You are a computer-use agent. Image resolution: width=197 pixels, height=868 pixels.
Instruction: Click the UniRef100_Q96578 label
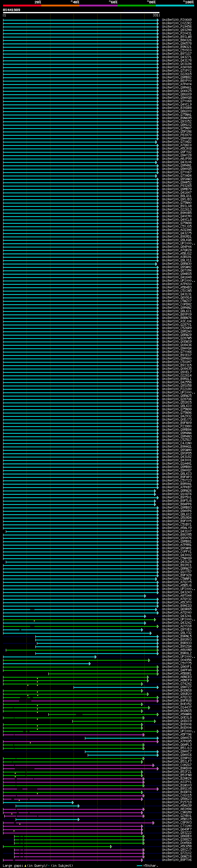click(x=177, y=43)
